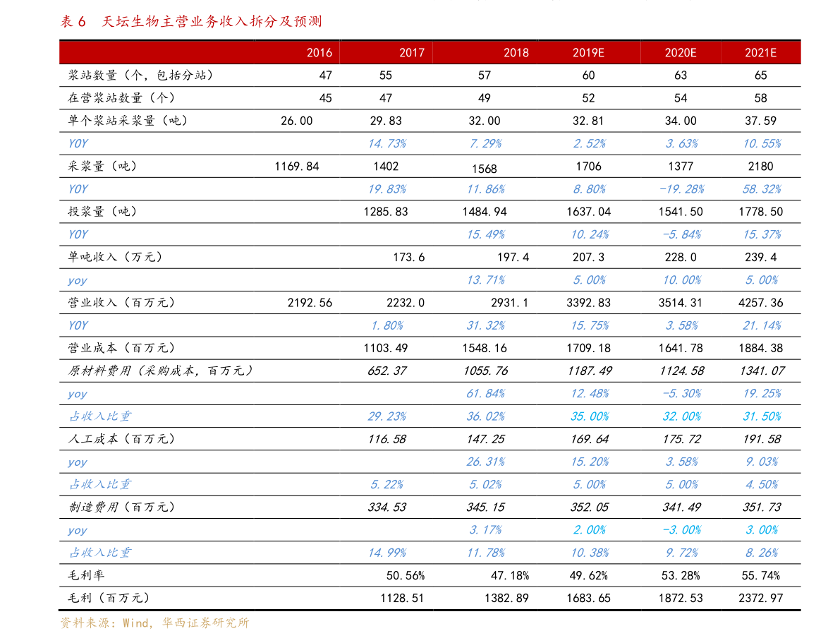This screenshot has height=643, width=840.
Task: Click the row label "毛利（百万元）"
Action: (108, 598)
